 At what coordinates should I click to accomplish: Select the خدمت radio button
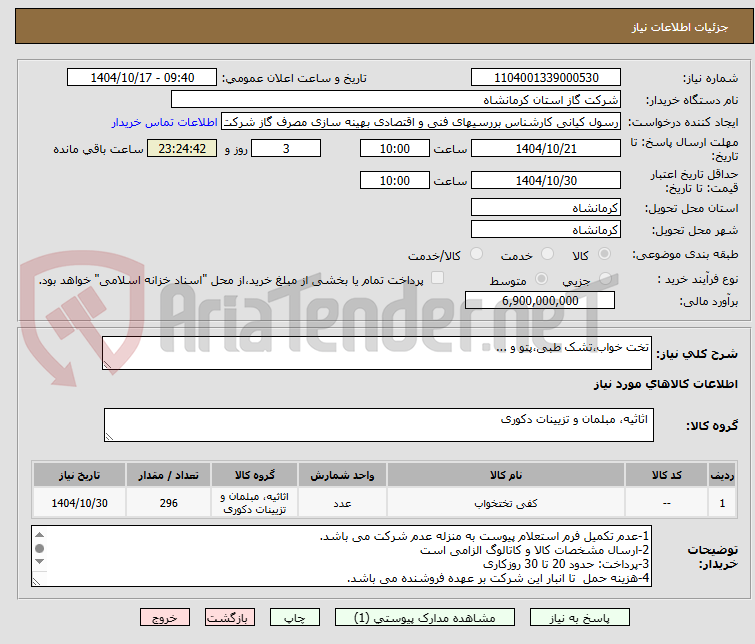547,254
